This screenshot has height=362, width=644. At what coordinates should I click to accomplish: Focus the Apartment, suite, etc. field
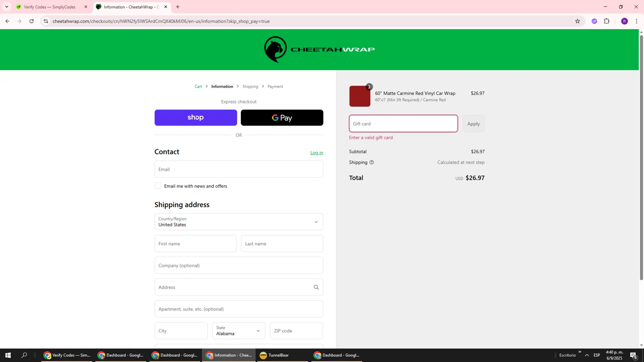[x=239, y=309]
